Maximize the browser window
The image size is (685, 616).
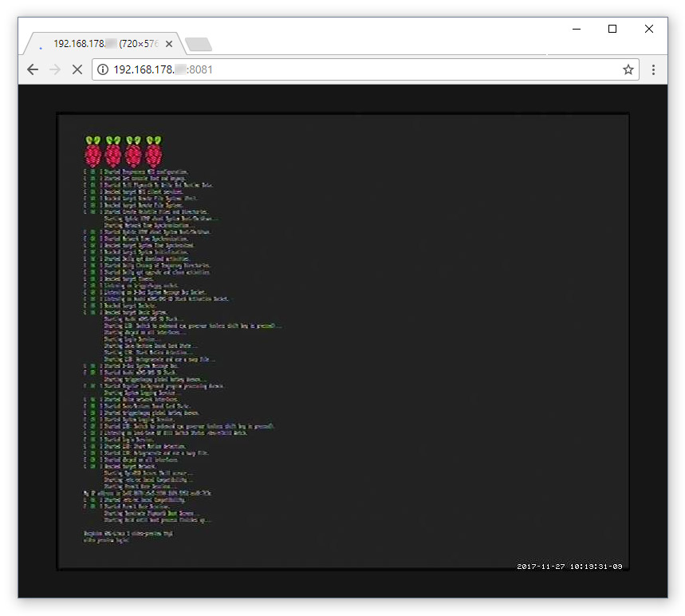click(612, 29)
